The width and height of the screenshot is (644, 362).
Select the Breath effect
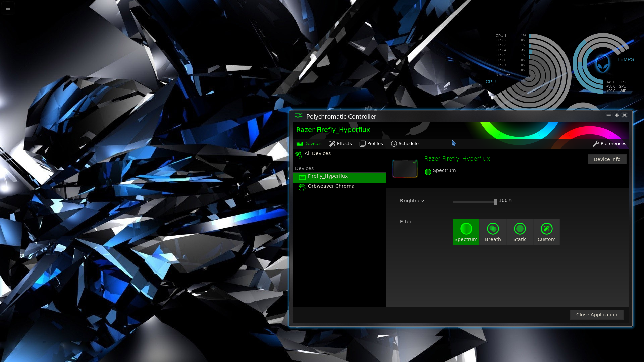(493, 232)
